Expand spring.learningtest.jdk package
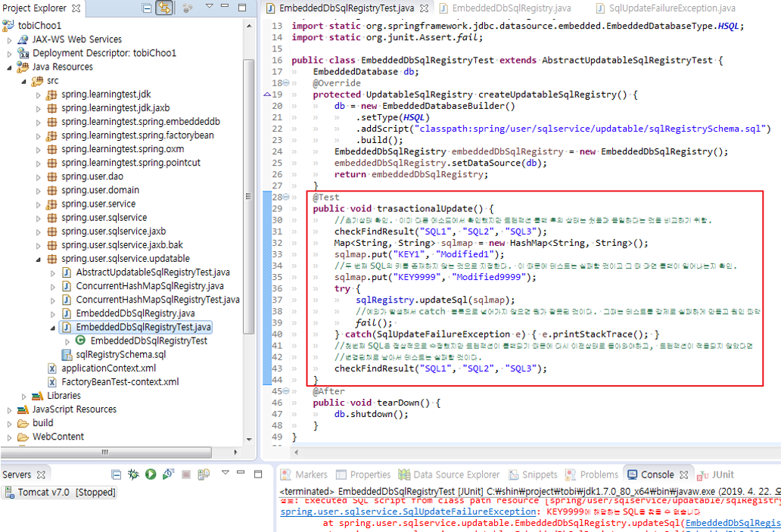Screen dimensions: 781x532 (x=39, y=95)
